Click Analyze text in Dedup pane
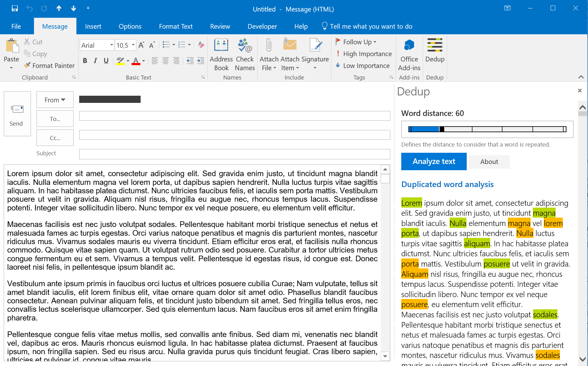The height and width of the screenshot is (366, 588). click(434, 161)
